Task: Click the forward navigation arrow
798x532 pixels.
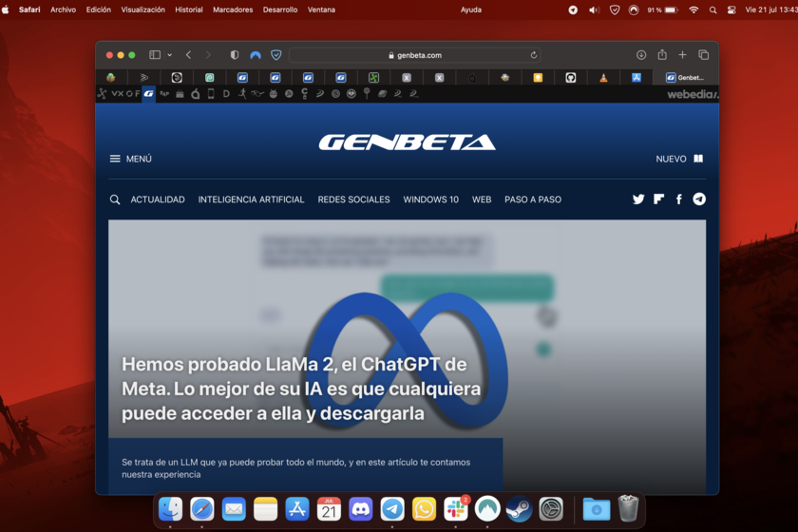Action: point(208,54)
